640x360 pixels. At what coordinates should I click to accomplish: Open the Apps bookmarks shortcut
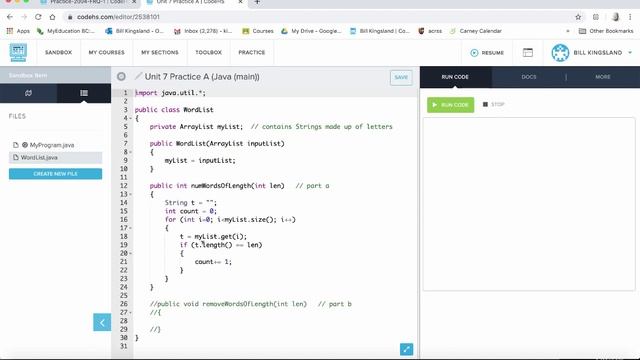(18, 31)
